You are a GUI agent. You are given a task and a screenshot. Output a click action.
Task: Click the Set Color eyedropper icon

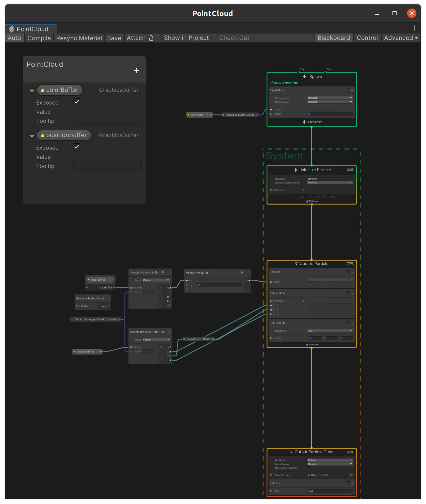pyautogui.click(x=351, y=280)
